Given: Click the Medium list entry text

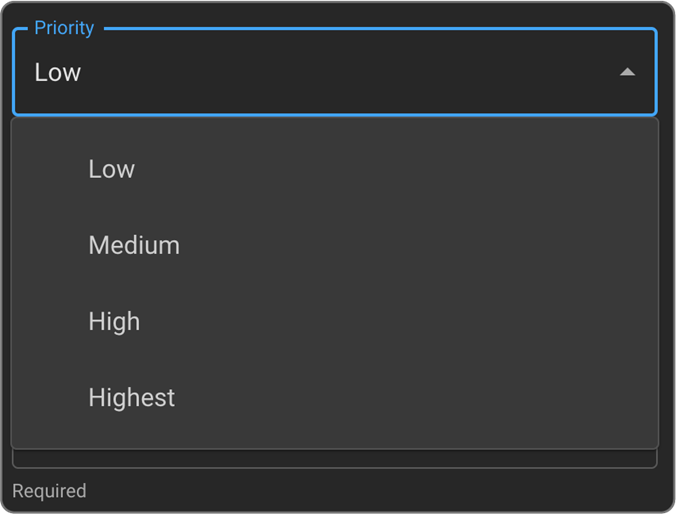Looking at the screenshot, I should pos(134,245).
